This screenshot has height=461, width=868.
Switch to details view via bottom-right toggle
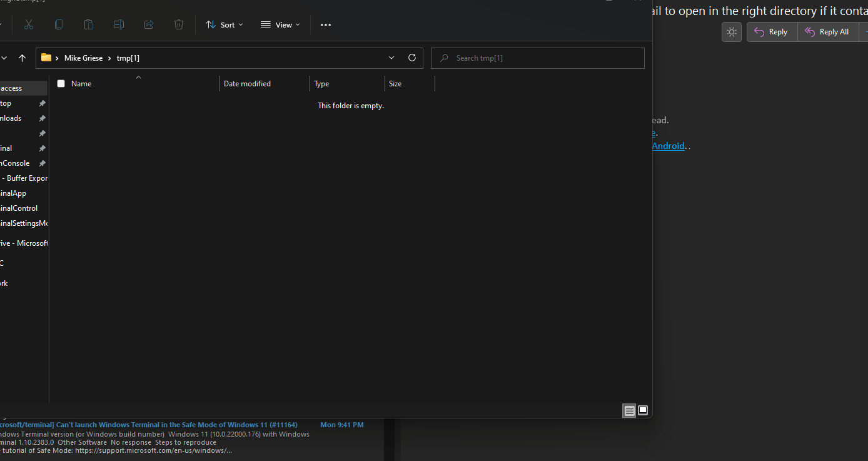pos(629,410)
